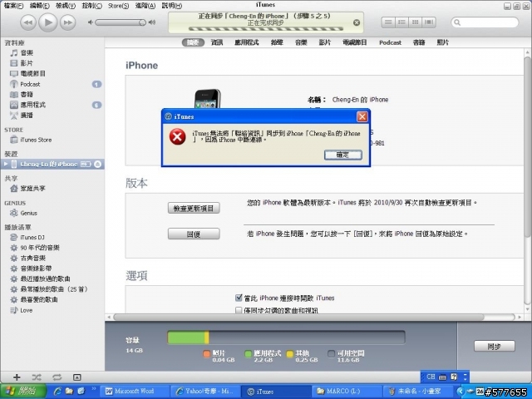Click the CH language bar indicator
This screenshot has height=399, width=532.
tap(431, 377)
